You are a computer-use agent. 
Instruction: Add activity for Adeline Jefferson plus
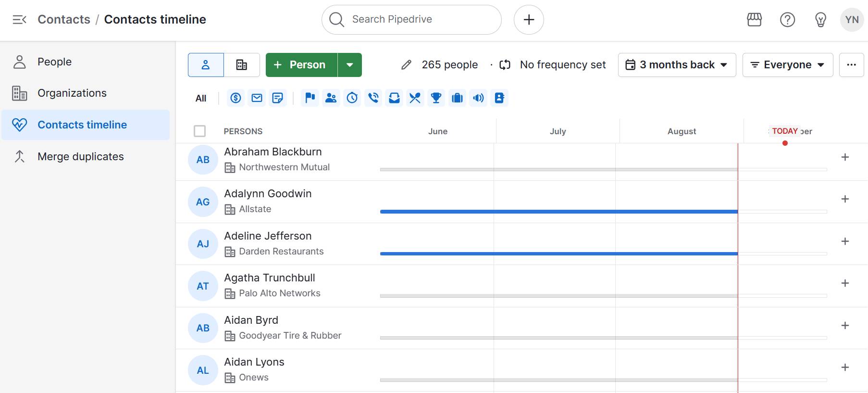click(x=845, y=241)
